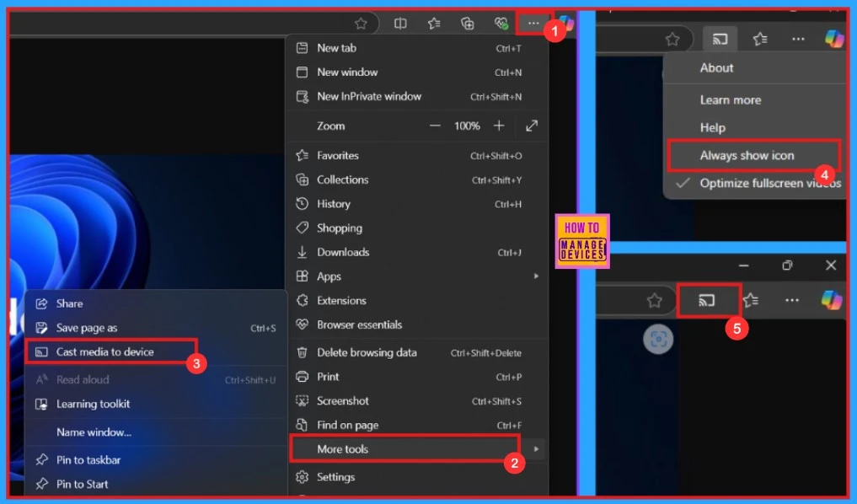Close the bottom-right browser window
857x504 pixels.
click(831, 265)
